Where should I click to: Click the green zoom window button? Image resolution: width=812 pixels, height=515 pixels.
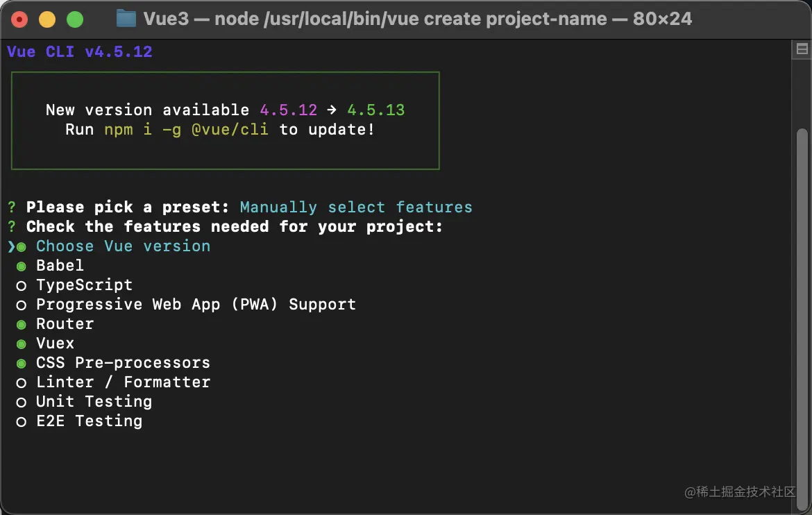(x=75, y=19)
